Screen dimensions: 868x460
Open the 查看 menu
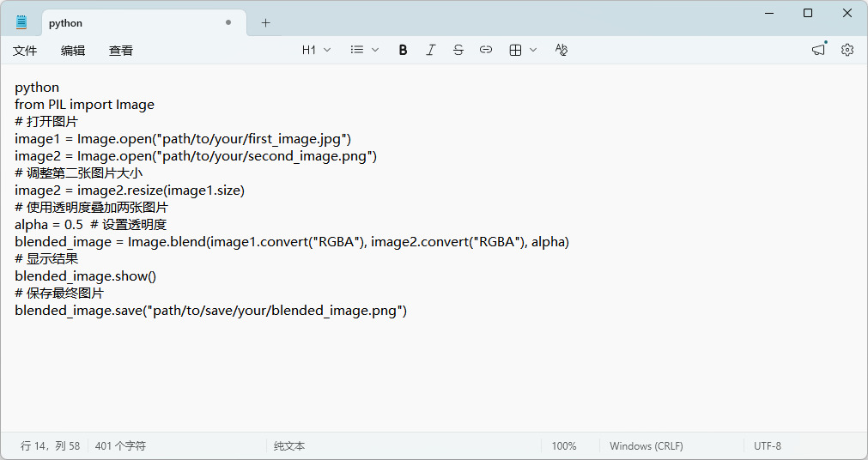[x=121, y=51]
